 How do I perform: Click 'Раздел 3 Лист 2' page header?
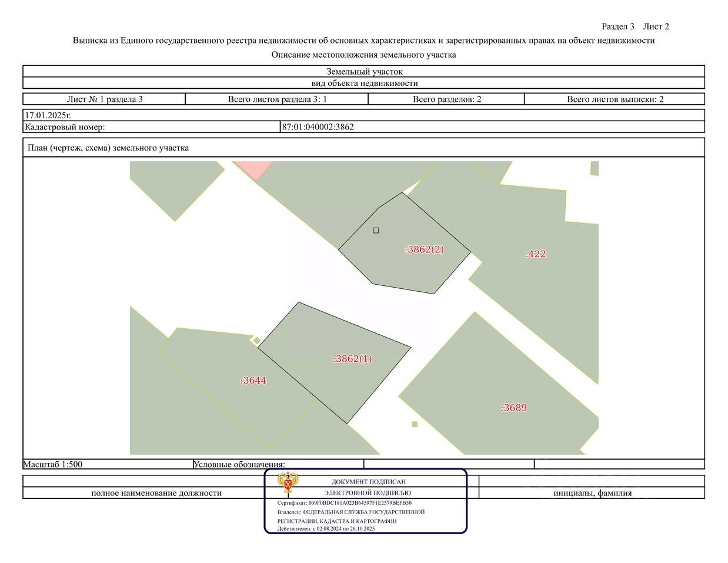[635, 26]
